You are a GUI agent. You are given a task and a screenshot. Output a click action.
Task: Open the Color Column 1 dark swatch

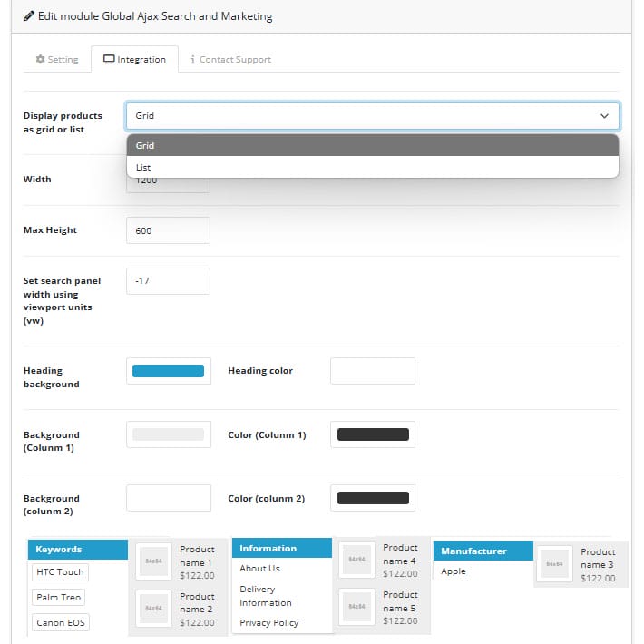[372, 434]
